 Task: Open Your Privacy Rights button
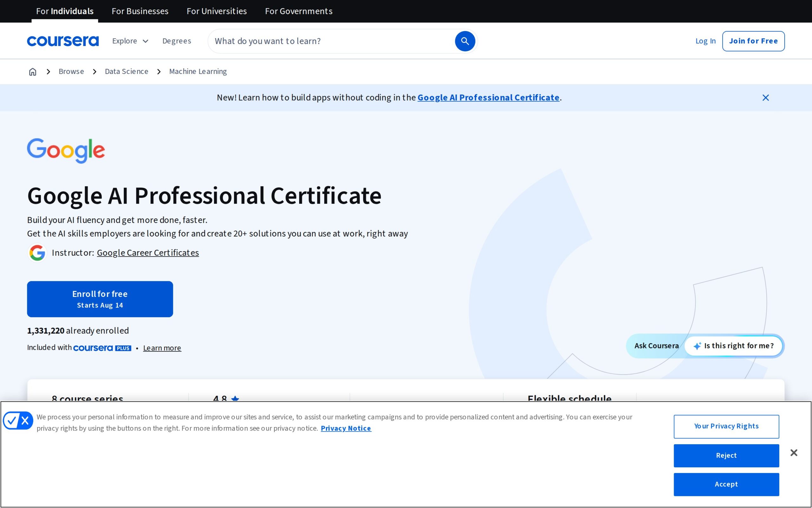click(726, 426)
